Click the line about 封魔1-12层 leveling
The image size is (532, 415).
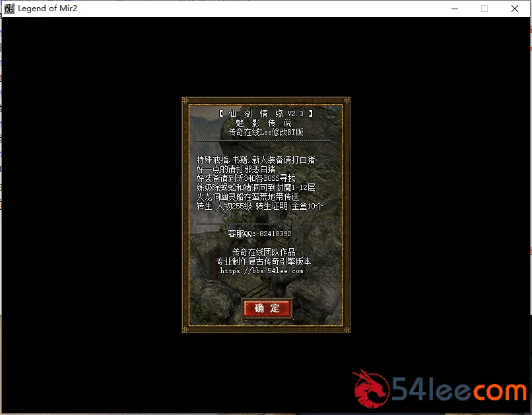(x=256, y=187)
